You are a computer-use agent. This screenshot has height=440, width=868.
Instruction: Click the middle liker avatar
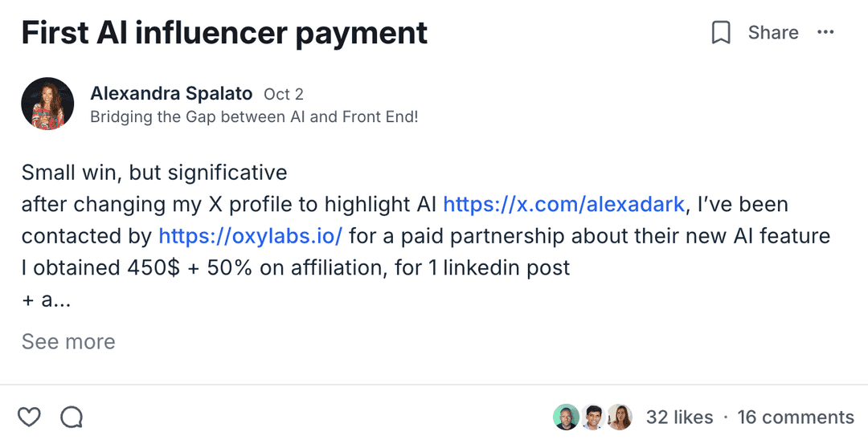pyautogui.click(x=592, y=417)
